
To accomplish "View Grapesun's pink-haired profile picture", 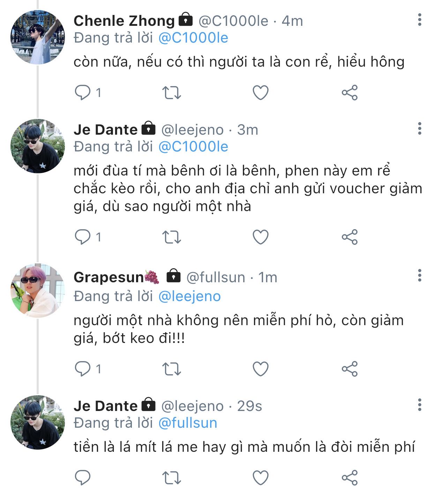I will tap(38, 291).
